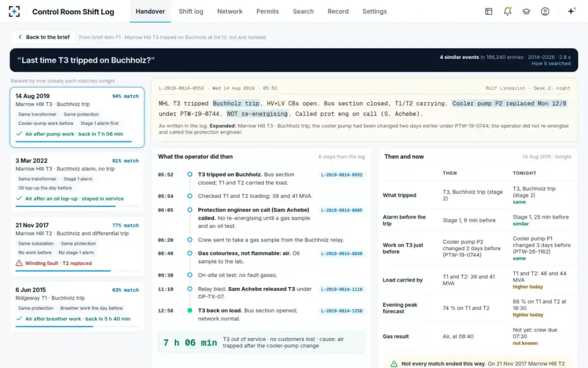Click the red warning triangle beside Winding fault
Image resolution: width=588 pixels, height=368 pixels.
tap(19, 263)
